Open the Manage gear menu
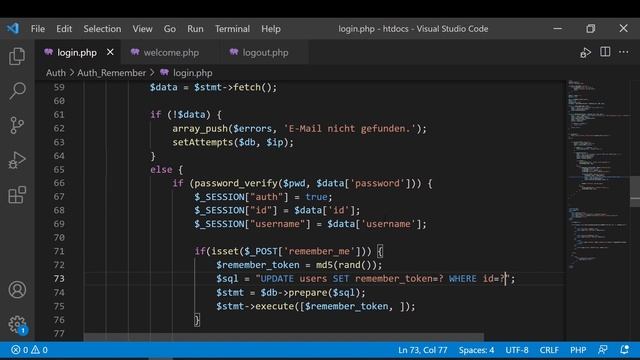 click(17, 324)
